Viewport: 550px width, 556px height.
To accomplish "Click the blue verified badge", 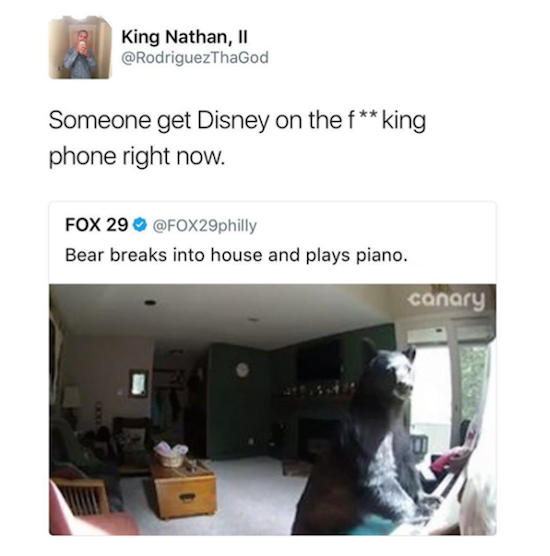I will point(140,225).
